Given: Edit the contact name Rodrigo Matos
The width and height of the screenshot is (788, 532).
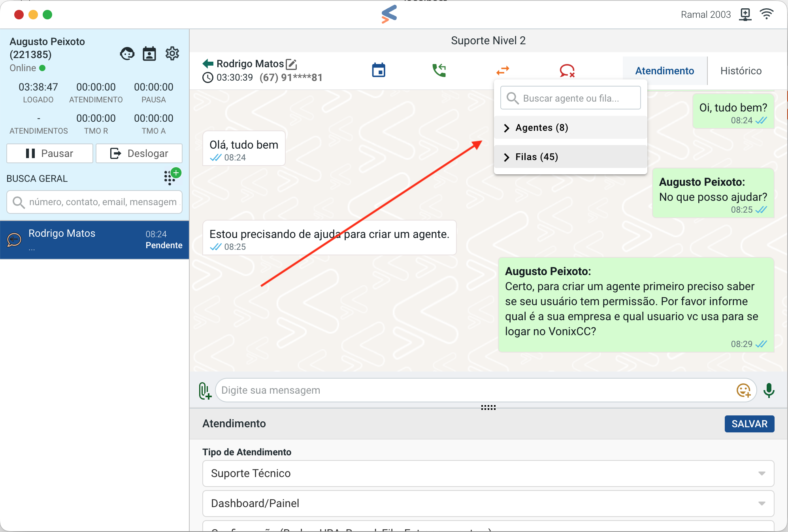Looking at the screenshot, I should click(291, 64).
